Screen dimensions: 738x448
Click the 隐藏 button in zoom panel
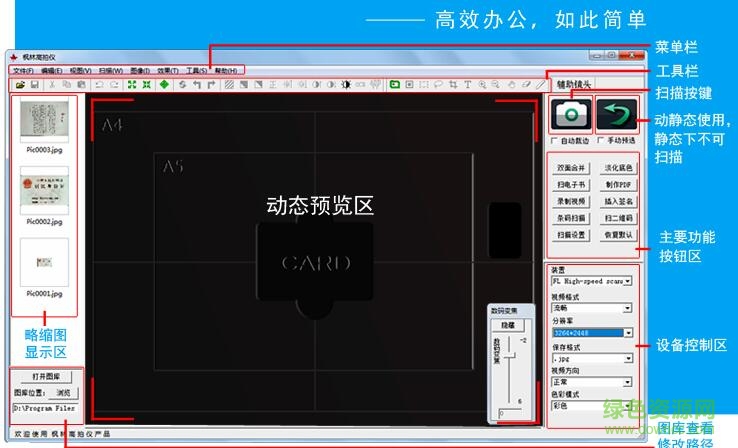pos(508,325)
